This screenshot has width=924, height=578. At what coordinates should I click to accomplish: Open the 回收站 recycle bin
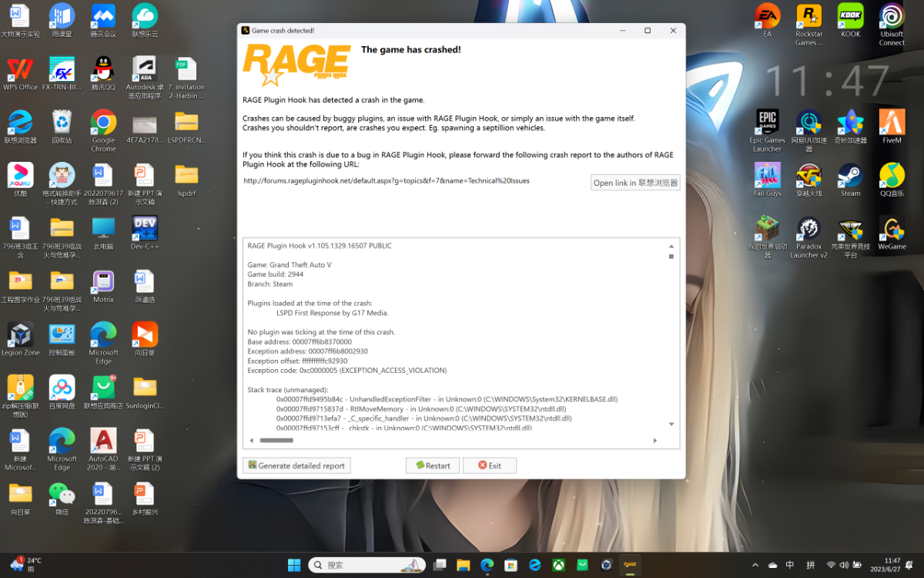tap(62, 127)
